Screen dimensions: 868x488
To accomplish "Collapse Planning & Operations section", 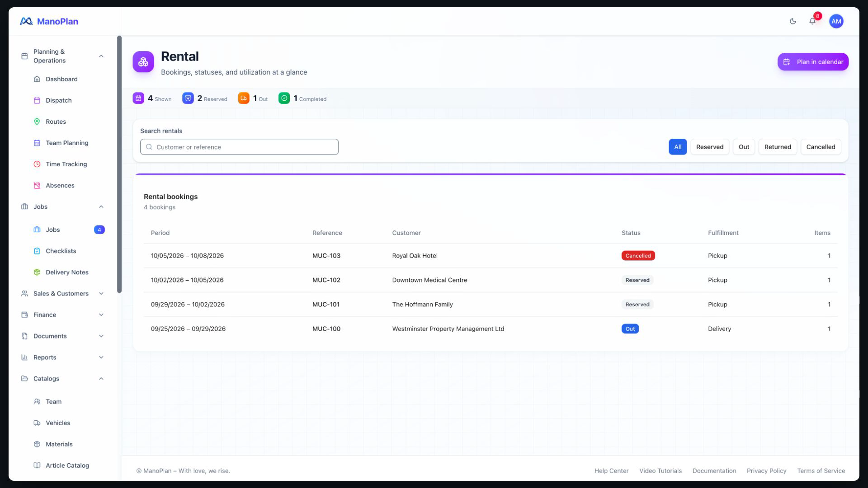I will pyautogui.click(x=62, y=56).
